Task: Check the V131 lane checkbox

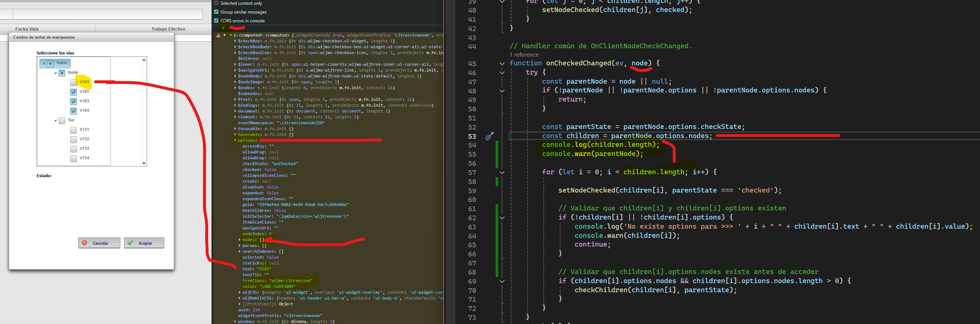Action: 74,130
